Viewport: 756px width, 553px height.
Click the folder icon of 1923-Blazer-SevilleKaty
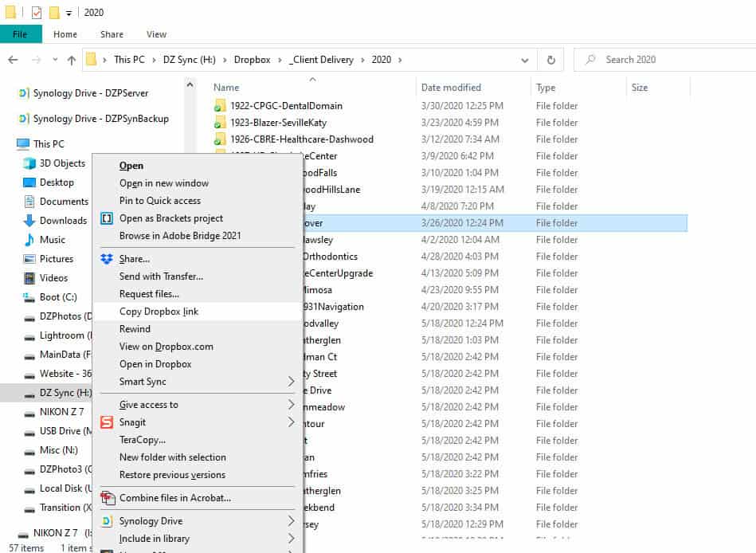tap(219, 123)
